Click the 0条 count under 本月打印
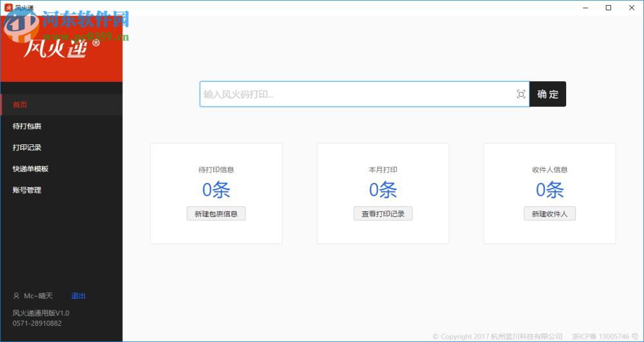 point(383,190)
